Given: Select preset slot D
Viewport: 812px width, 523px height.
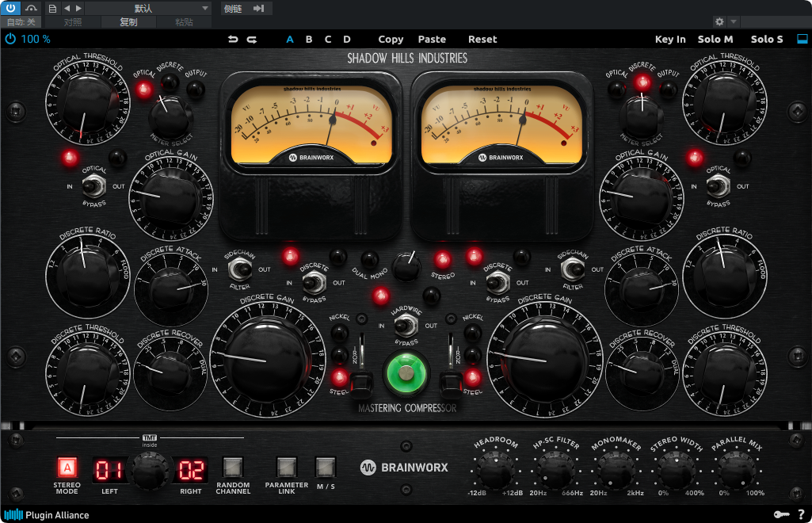Looking at the screenshot, I should pos(347,40).
